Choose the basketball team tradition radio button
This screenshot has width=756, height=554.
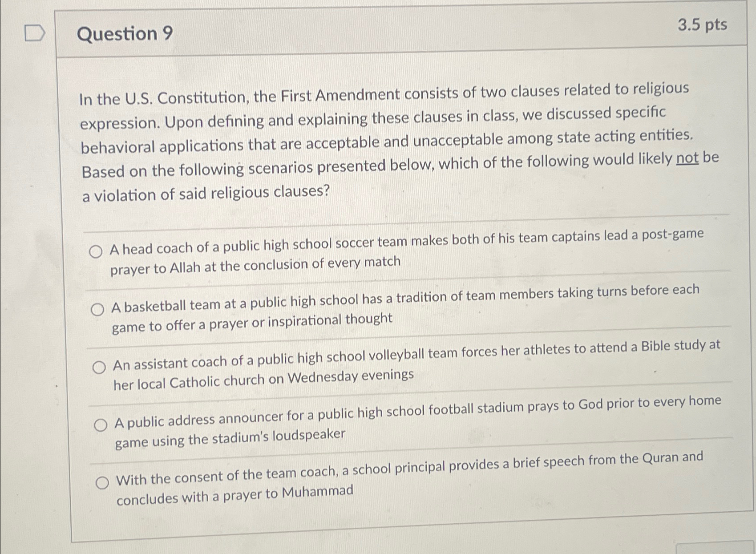97,309
